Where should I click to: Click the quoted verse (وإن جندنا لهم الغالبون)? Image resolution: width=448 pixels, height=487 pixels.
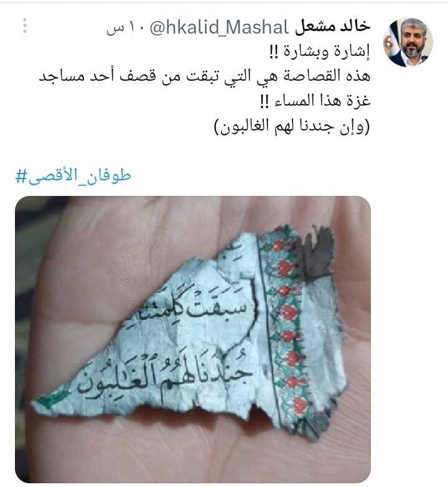click(292, 126)
